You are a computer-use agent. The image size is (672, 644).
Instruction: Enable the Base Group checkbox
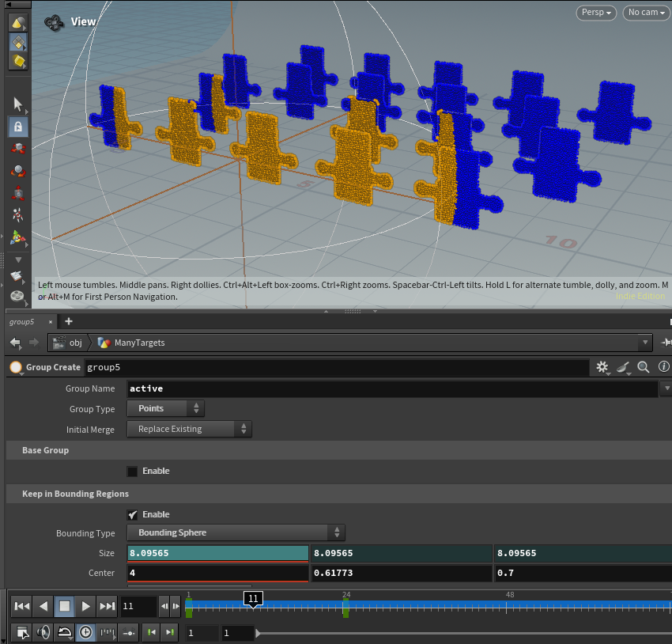click(133, 472)
